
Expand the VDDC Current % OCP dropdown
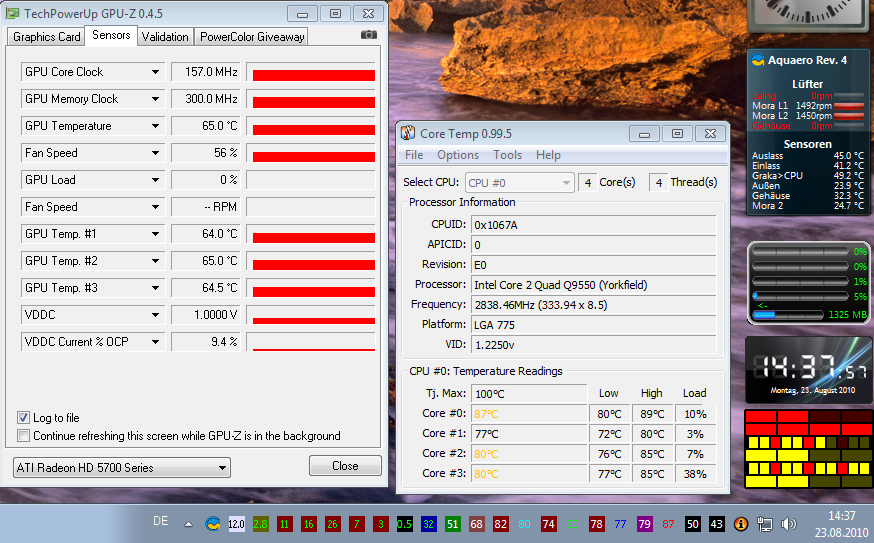[x=156, y=342]
